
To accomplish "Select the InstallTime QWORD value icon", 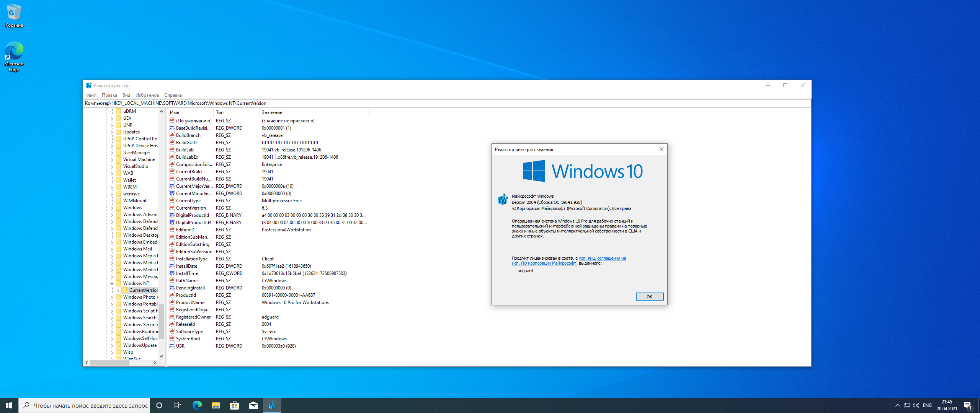I will tap(172, 273).
